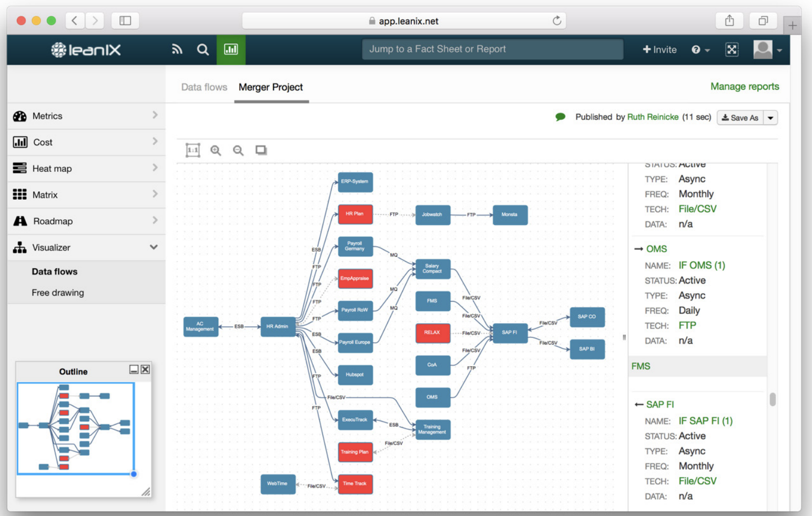Toggle the Safari sidebar icon
Image resolution: width=812 pixels, height=516 pixels.
125,20
